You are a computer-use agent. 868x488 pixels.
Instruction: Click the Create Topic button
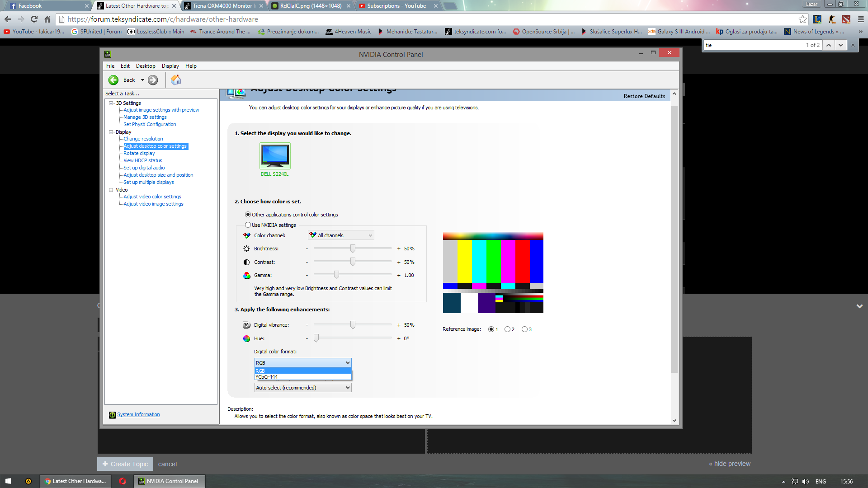coord(125,464)
